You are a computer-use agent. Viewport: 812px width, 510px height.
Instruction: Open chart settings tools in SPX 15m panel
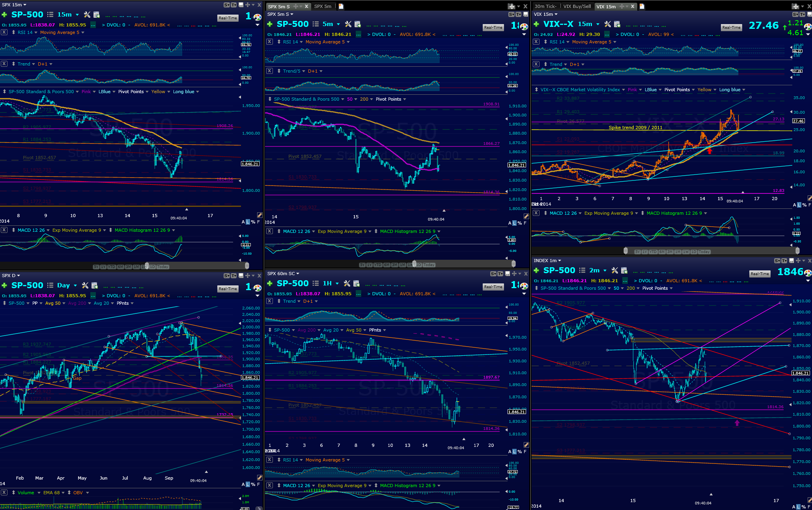87,15
